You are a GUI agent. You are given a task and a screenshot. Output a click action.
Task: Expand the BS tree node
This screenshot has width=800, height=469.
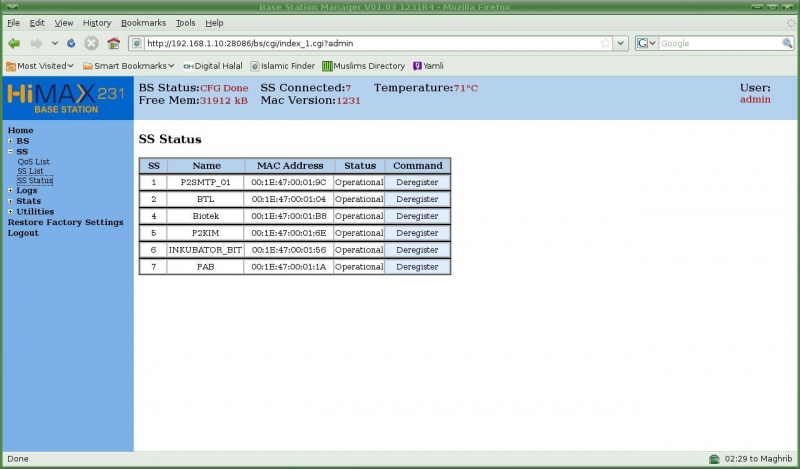click(10, 141)
